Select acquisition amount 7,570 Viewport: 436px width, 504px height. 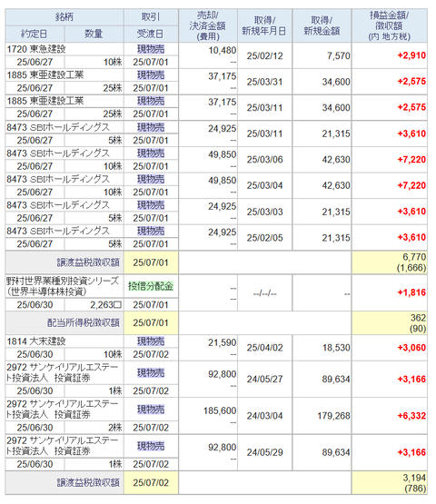[338, 56]
